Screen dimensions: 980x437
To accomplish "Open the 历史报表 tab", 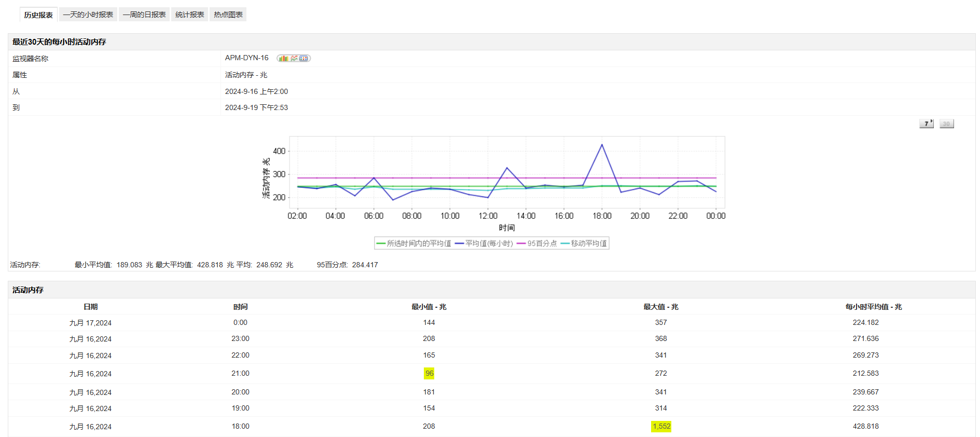I will pos(38,15).
